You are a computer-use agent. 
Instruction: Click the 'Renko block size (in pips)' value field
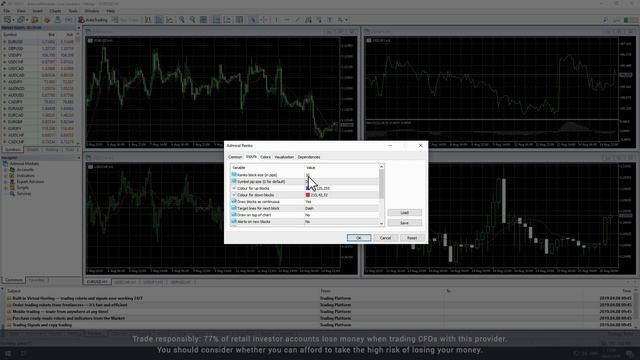tap(342, 175)
